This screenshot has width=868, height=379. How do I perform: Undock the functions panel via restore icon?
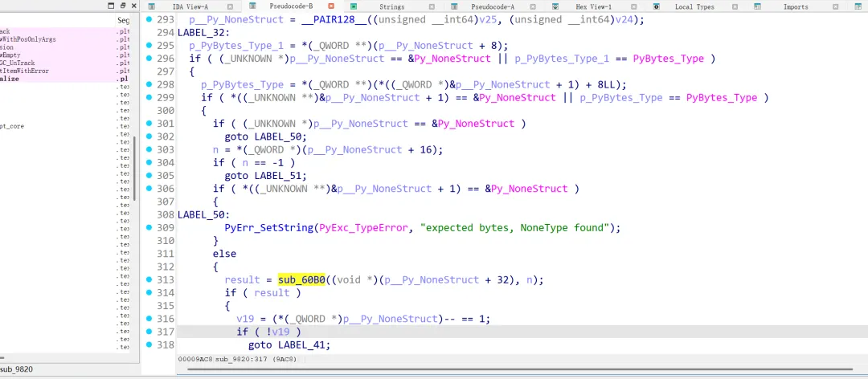coord(123,6)
